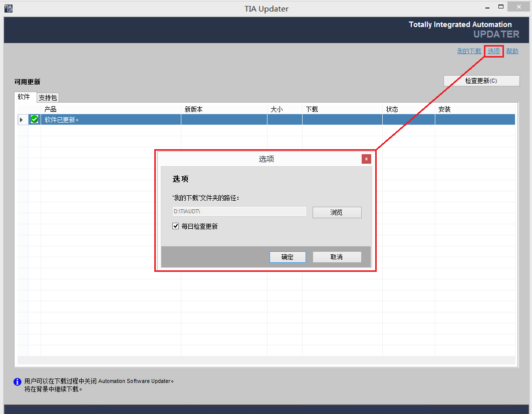This screenshot has height=414, width=532.
Task: Switch to the 软件 tab
Action: (24, 97)
